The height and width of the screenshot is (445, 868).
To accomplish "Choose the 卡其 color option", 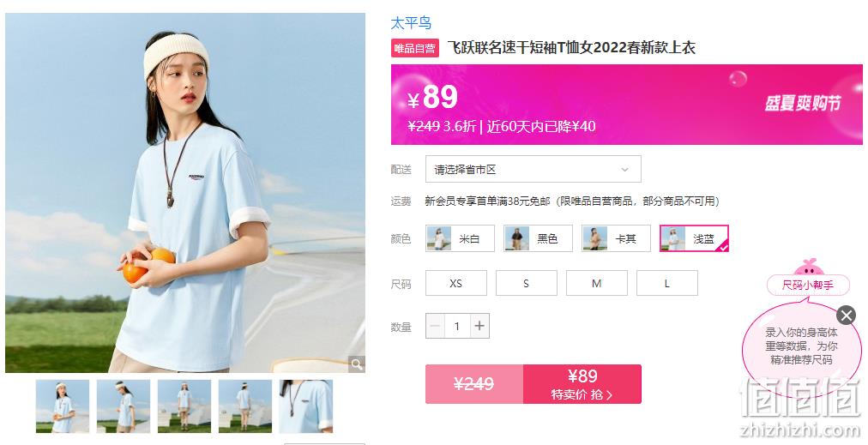I will [616, 238].
